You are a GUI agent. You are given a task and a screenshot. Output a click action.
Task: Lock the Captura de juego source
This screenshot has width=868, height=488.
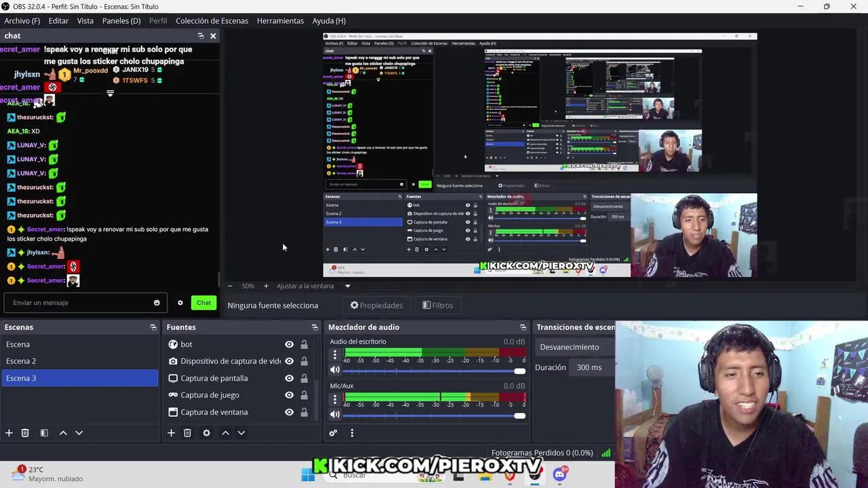tap(304, 395)
